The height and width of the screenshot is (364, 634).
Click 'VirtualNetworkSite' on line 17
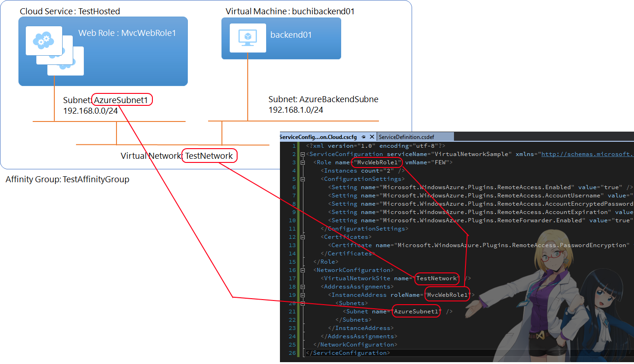357,278
